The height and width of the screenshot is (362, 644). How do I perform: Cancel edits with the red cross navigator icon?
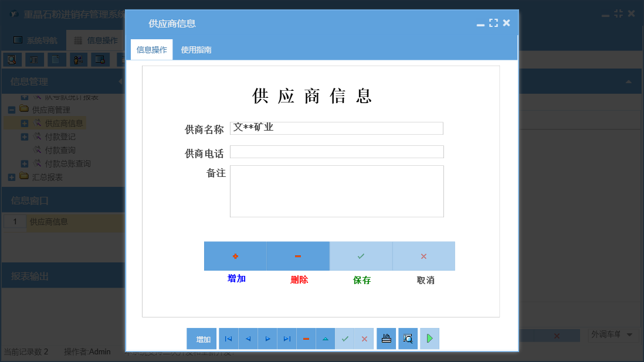pos(364,339)
